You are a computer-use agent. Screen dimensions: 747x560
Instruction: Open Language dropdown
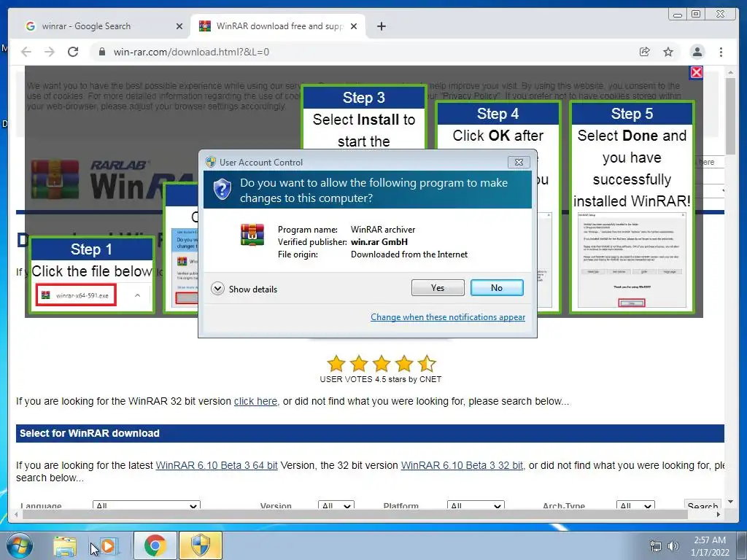(146, 505)
